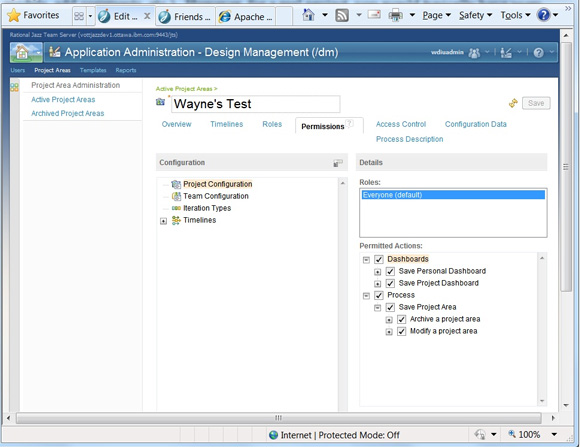This screenshot has height=447, width=580.
Task: Switch to the Friends browser tab
Action: tap(185, 17)
